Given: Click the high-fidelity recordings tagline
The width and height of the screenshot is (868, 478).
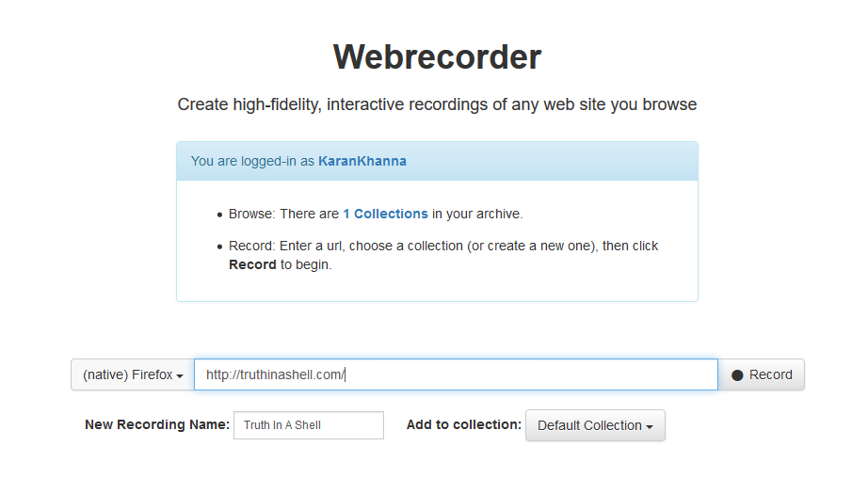Looking at the screenshot, I should click(437, 104).
